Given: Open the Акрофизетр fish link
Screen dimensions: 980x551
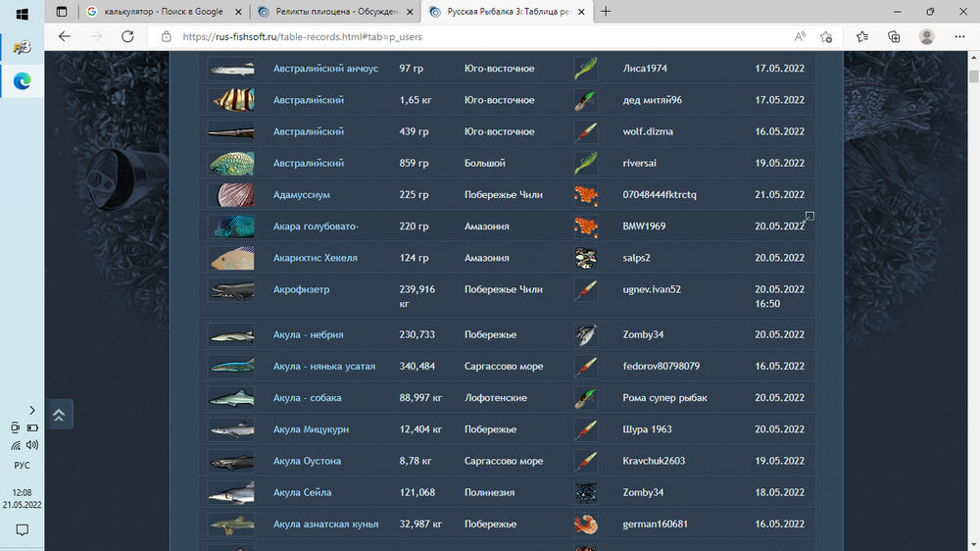Looking at the screenshot, I should tap(301, 289).
